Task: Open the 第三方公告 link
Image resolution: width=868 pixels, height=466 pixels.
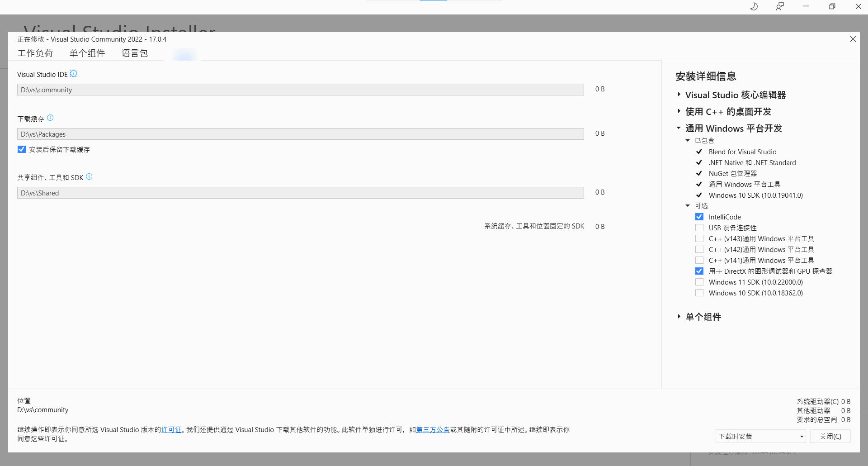Action: click(x=433, y=429)
